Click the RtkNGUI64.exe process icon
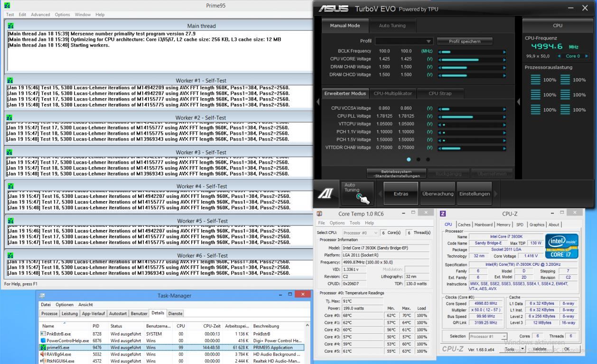Viewport: 597px width, 364px height. tap(43, 361)
